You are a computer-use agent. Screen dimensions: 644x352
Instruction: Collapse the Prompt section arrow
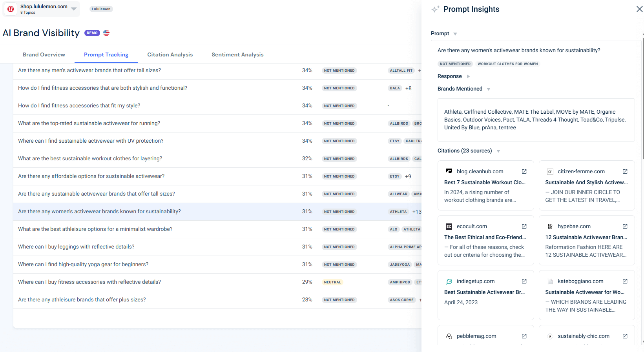pos(455,34)
